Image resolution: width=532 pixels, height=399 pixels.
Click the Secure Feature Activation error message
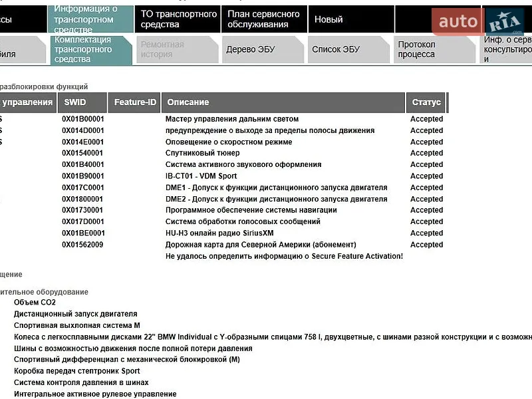tap(285, 256)
